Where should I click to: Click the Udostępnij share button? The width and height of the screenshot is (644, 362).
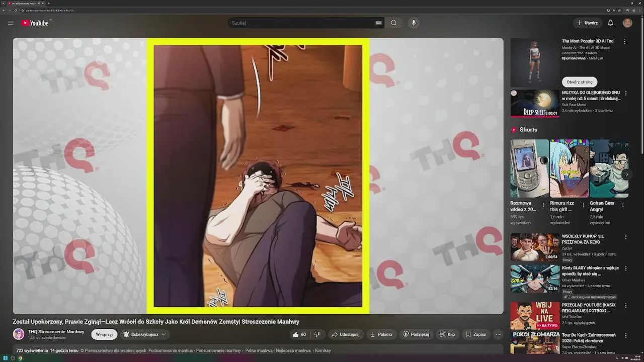pyautogui.click(x=345, y=334)
